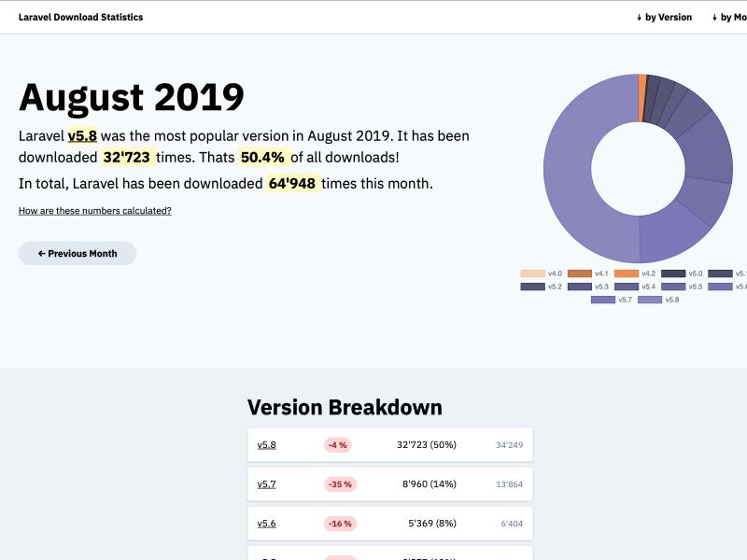Click the Laravel Download Statistics header title
Viewport: 747px width, 560px height.
tap(80, 17)
